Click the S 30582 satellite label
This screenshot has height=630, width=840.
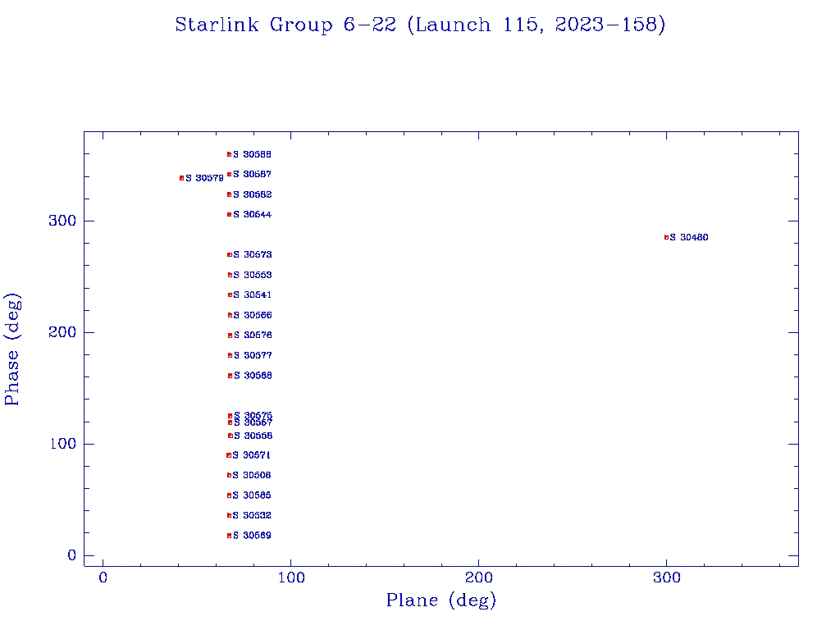click(x=253, y=195)
